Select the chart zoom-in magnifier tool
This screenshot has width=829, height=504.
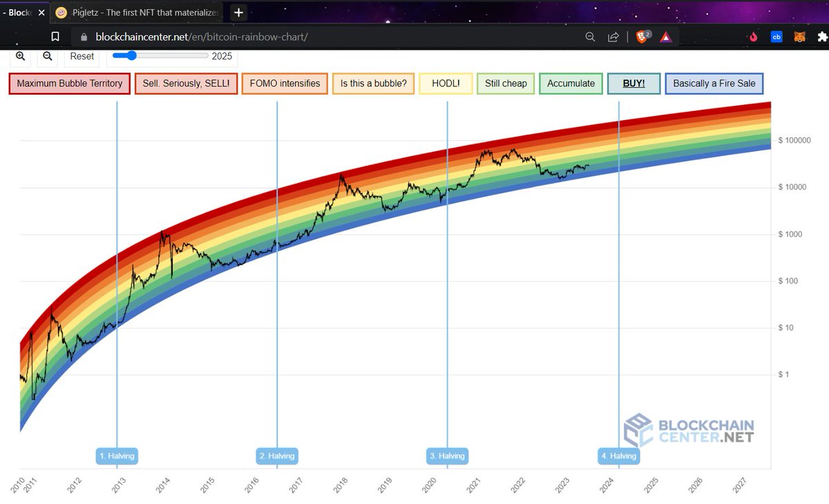tap(20, 56)
